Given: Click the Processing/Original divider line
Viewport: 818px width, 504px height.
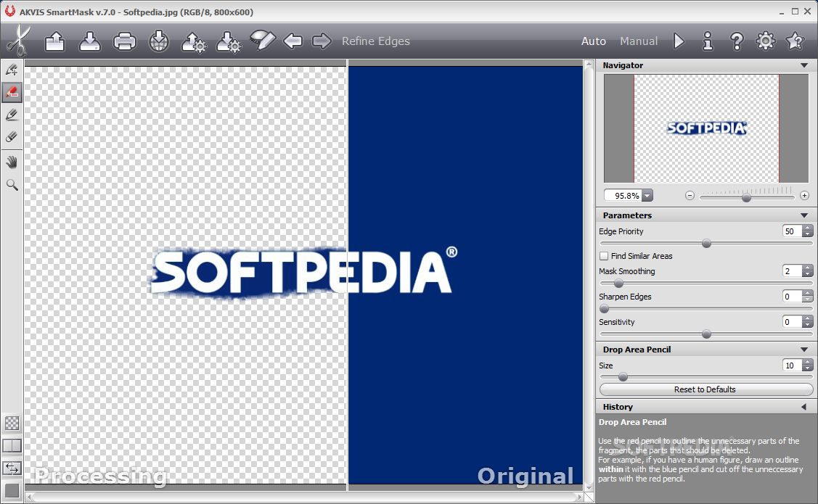Looking at the screenshot, I should [347, 275].
